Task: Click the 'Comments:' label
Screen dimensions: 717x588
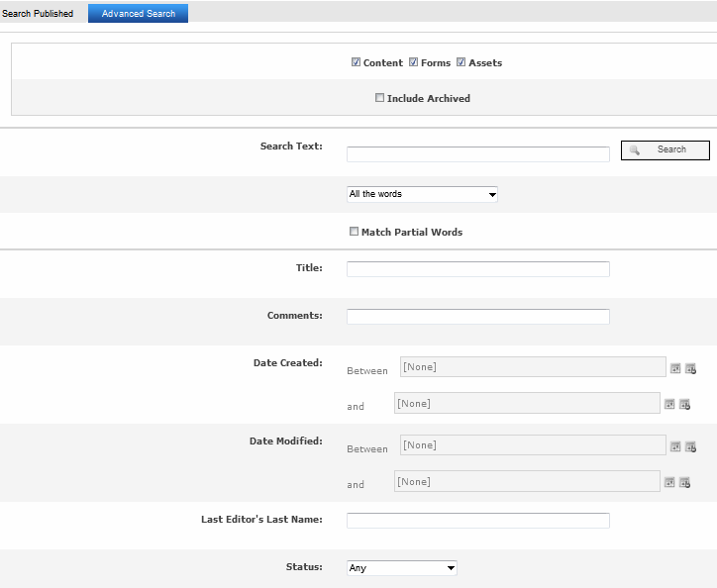Action: click(294, 316)
